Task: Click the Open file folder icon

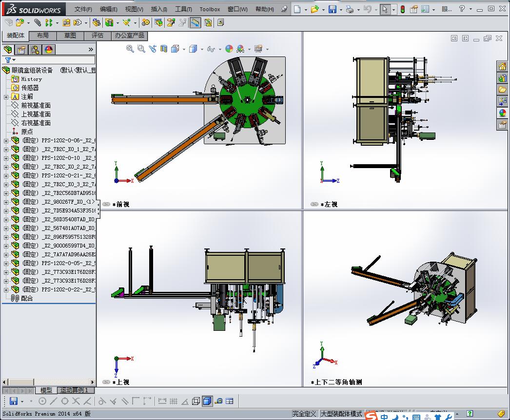Action: 314,9
